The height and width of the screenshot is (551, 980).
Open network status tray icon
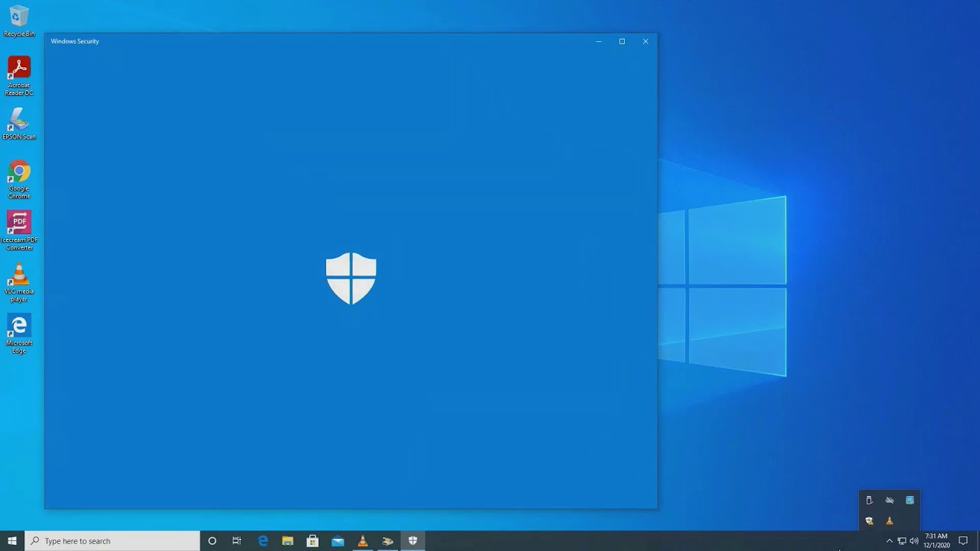point(902,541)
